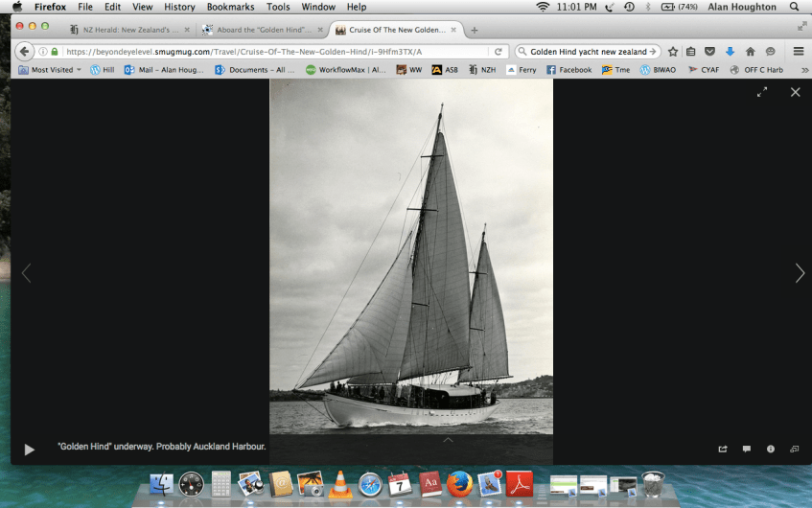Expand the thumbnail strip chevron below photo
Viewport: 812px width, 508px height.
point(447,440)
